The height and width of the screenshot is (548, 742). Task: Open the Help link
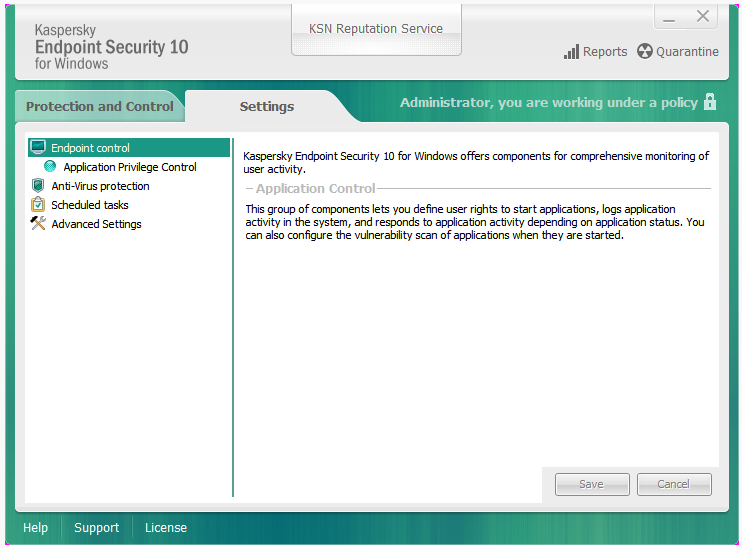coord(35,527)
